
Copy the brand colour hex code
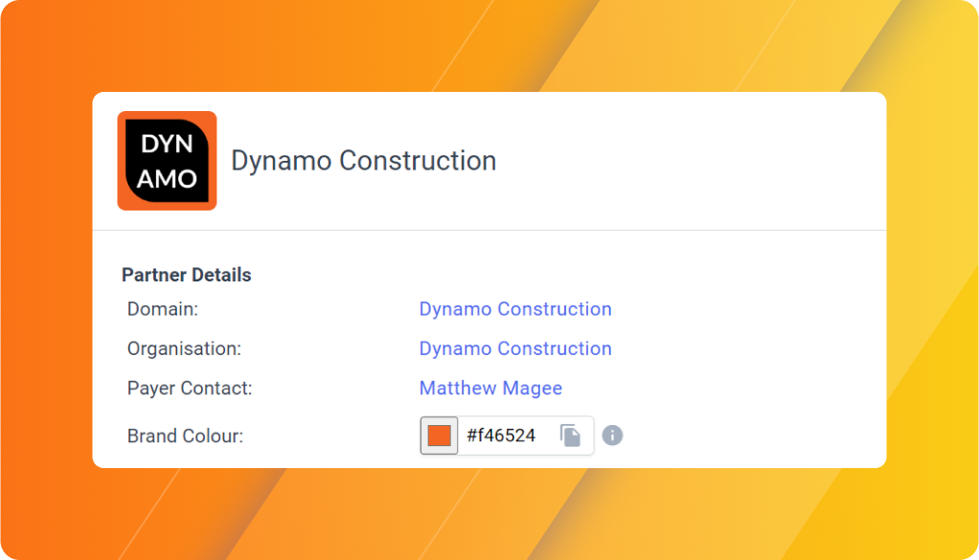(570, 436)
